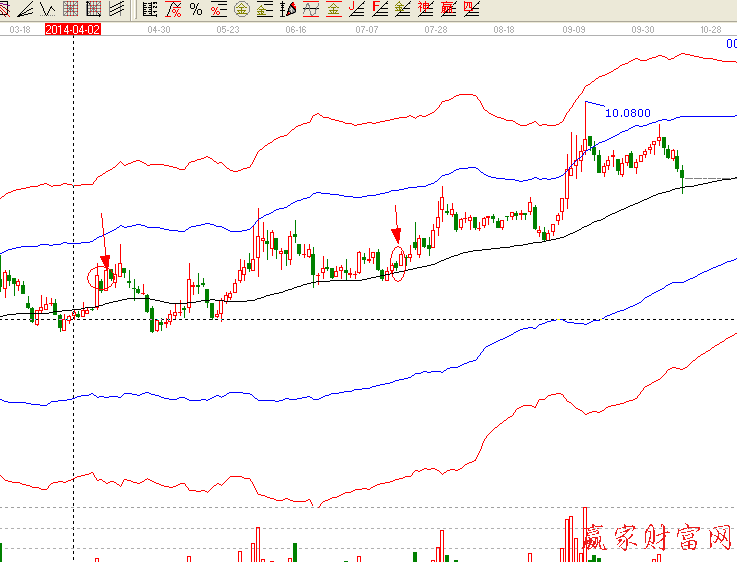Select the circled 金 tool icon
The height and width of the screenshot is (562, 737).
(x=241, y=10)
